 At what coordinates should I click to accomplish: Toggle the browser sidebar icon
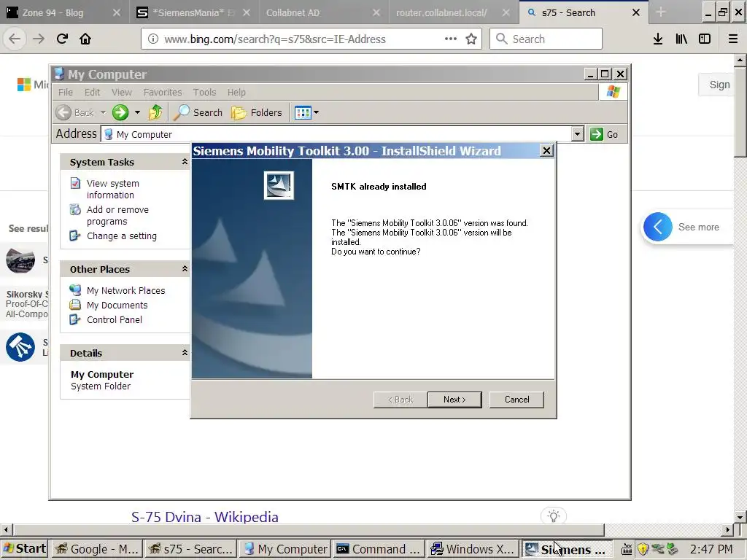(705, 39)
